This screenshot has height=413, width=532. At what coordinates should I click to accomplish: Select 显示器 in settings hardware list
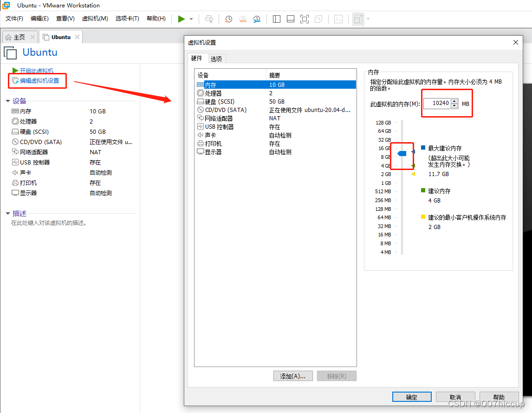pyautogui.click(x=276, y=152)
